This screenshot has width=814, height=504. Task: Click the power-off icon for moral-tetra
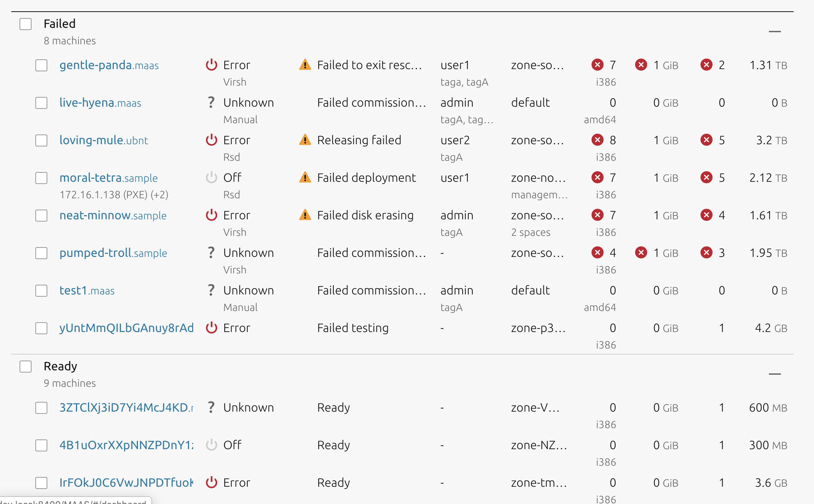[212, 177]
